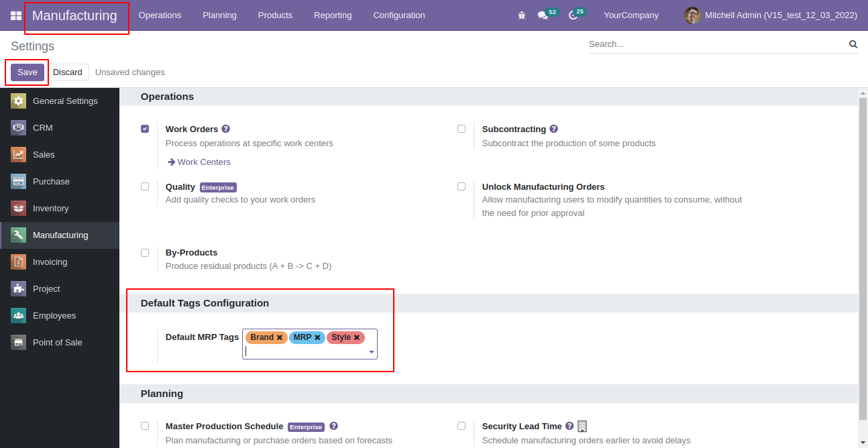Viewport: 868px width, 448px height.
Task: Remove the Brand tag
Action: (280, 337)
